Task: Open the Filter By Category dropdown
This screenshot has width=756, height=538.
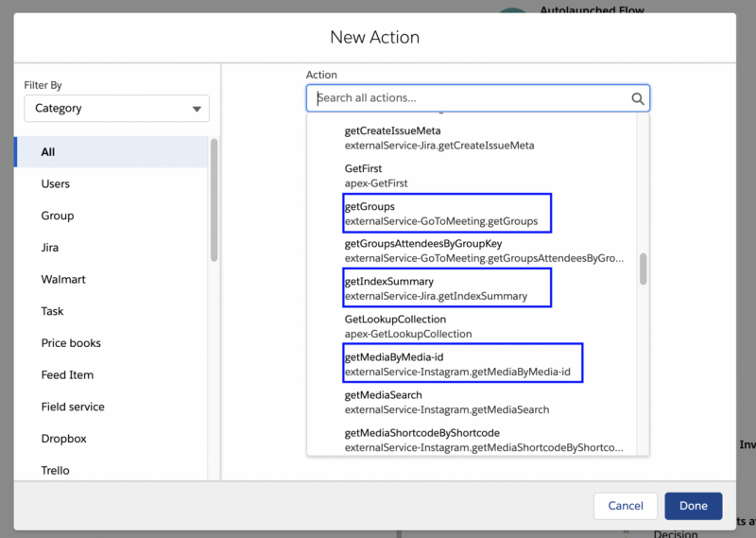Action: 116,108
